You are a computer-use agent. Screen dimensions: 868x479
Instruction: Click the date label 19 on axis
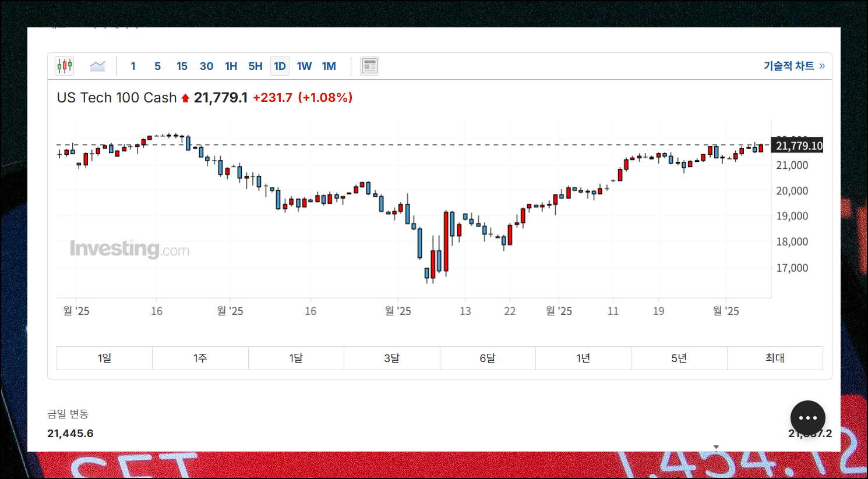coord(658,311)
